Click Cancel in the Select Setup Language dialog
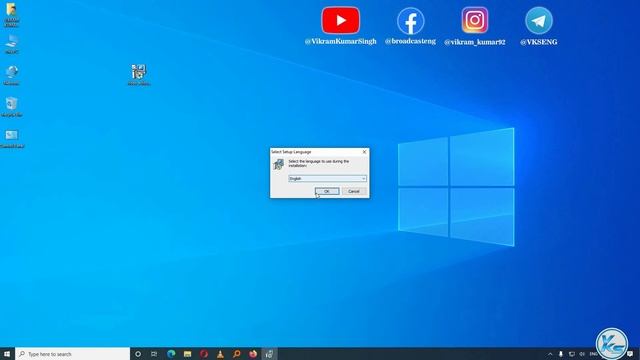Screen dimensions: 640x360 pos(353,191)
